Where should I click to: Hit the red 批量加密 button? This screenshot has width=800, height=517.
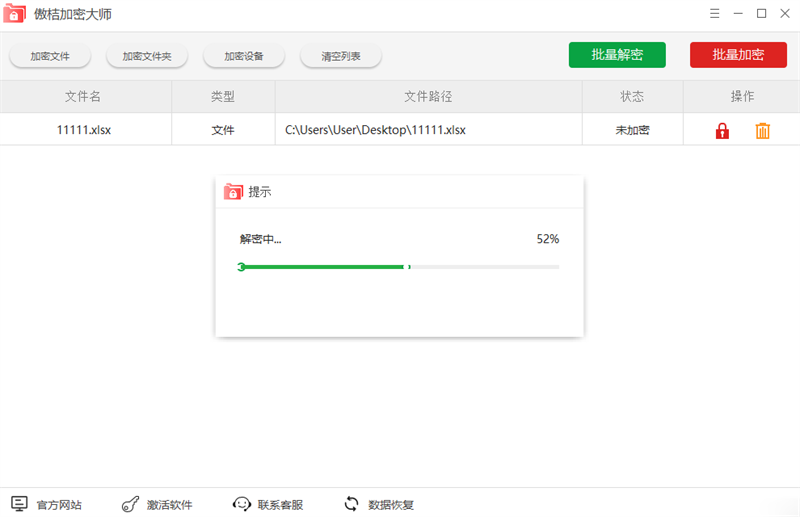pyautogui.click(x=738, y=55)
